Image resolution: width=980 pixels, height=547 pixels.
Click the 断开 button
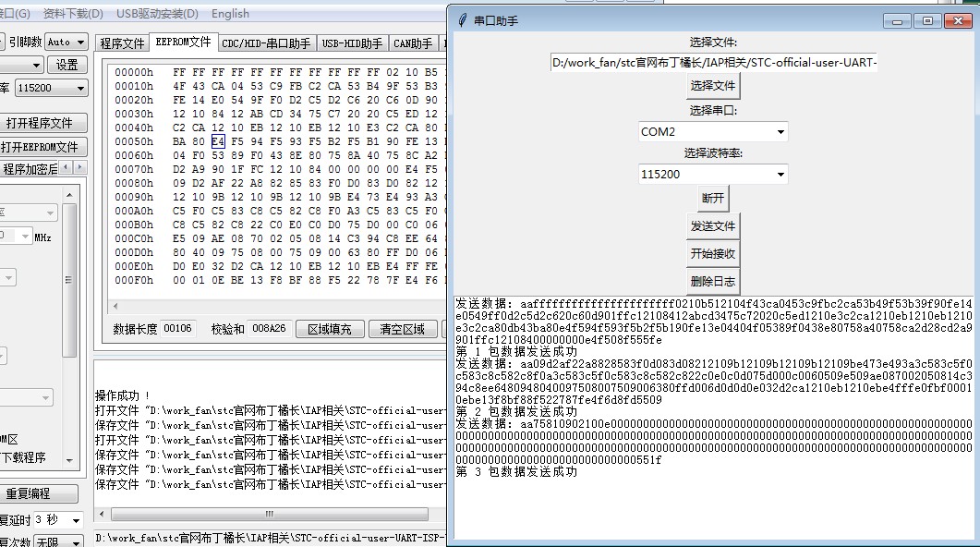click(x=713, y=198)
